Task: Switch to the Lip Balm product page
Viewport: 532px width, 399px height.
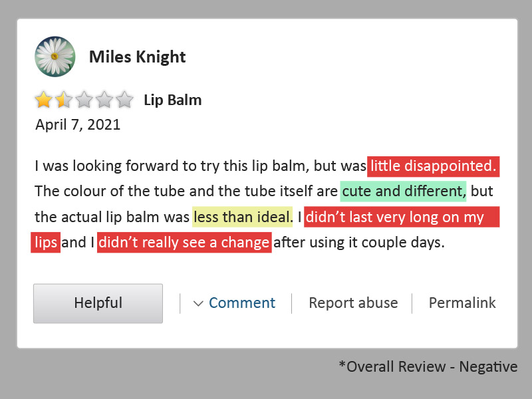Action: [x=173, y=100]
